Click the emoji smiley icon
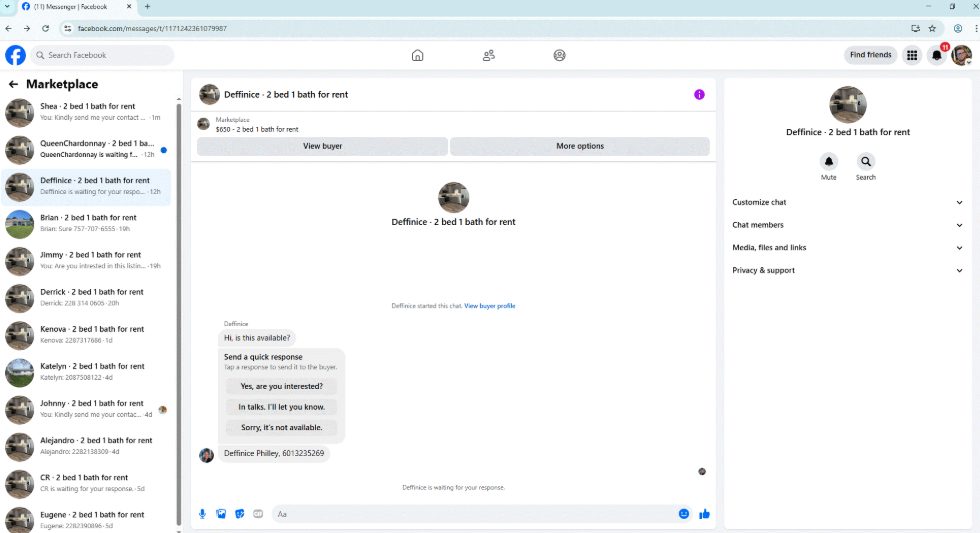The image size is (980, 533). coord(684,514)
